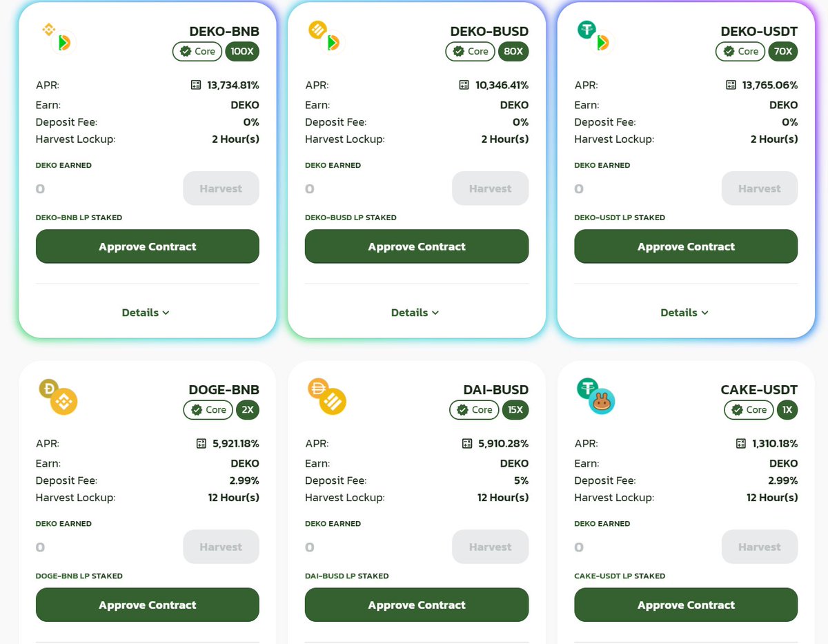This screenshot has height=644, width=828.
Task: Click the Core badge on DEKO-BNB
Action: (x=197, y=51)
